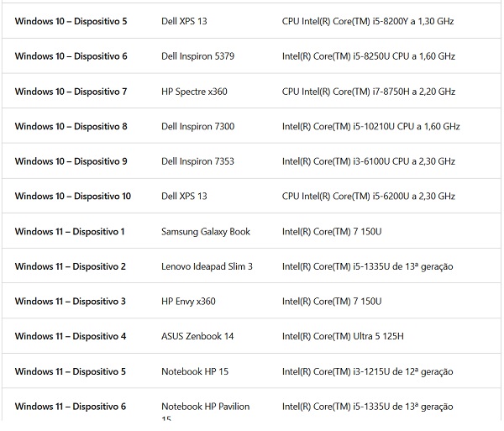Screen dimensions: 504x431
Task: Select the HP Spectre x360 model text
Action: point(194,92)
